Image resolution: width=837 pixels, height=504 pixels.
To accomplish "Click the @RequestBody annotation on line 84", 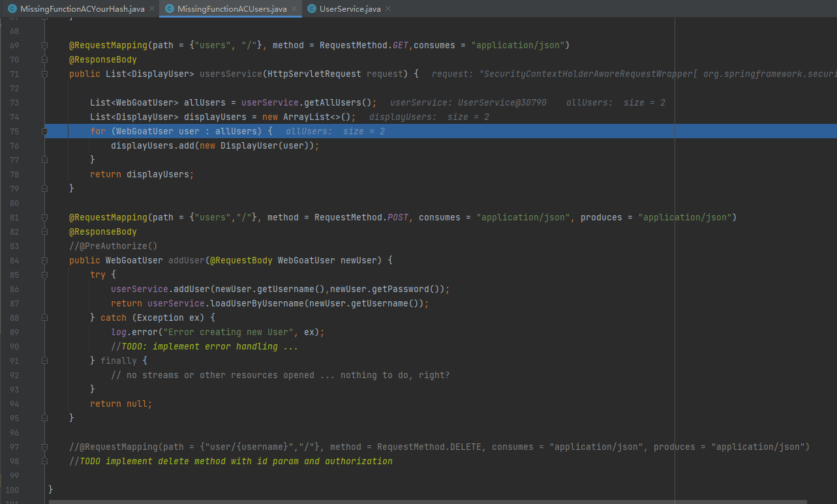I will 241,261.
